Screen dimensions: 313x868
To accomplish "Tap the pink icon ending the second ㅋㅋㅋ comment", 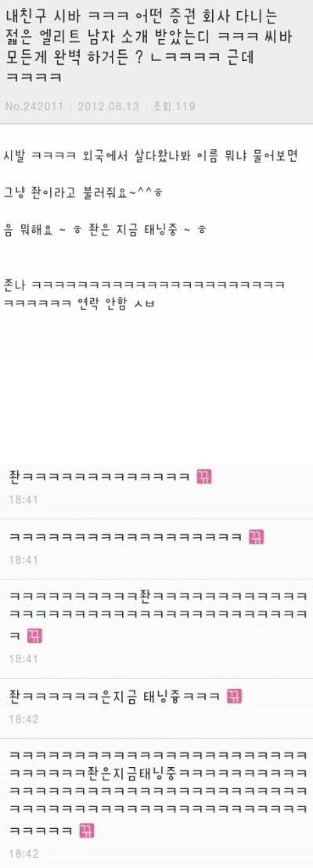I will [255, 536].
